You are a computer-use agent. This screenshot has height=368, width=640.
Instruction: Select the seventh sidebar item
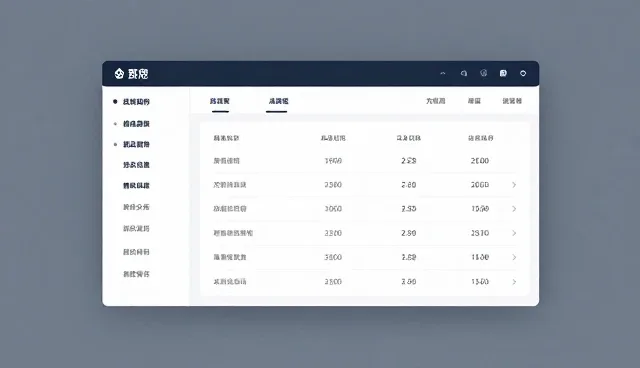click(136, 228)
